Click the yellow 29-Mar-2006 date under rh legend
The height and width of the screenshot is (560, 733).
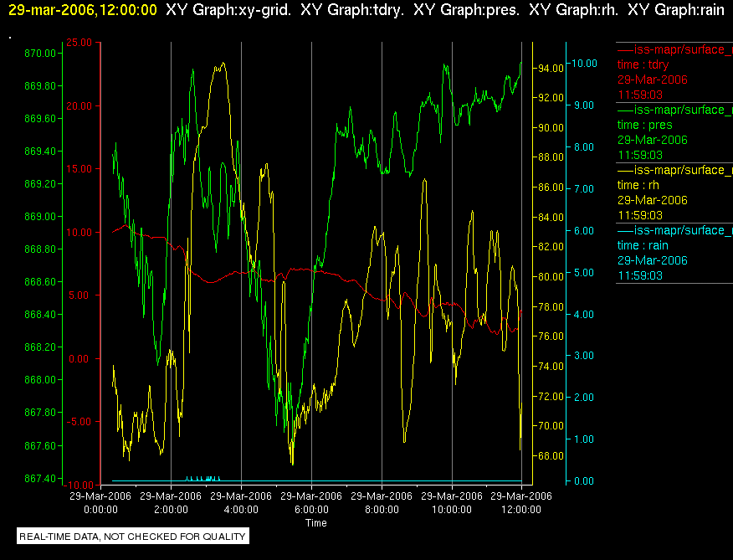(x=652, y=200)
